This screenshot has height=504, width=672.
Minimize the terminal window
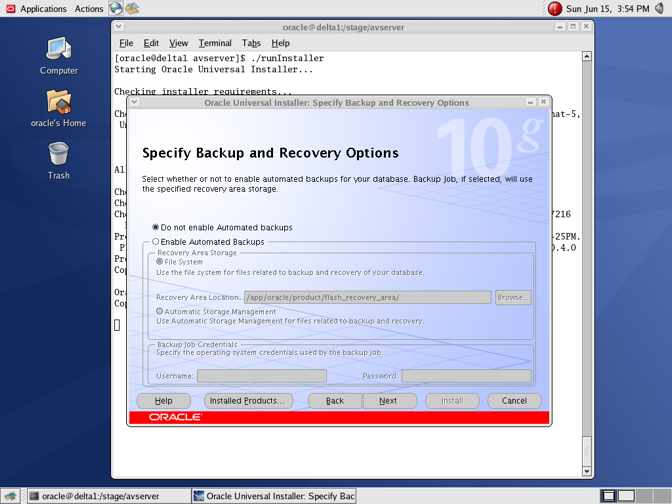560,27
